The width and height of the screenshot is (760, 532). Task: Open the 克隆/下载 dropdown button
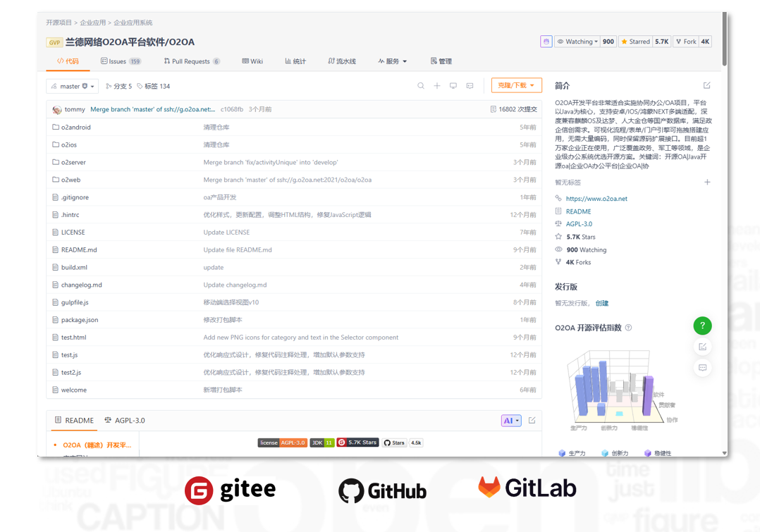tap(516, 85)
